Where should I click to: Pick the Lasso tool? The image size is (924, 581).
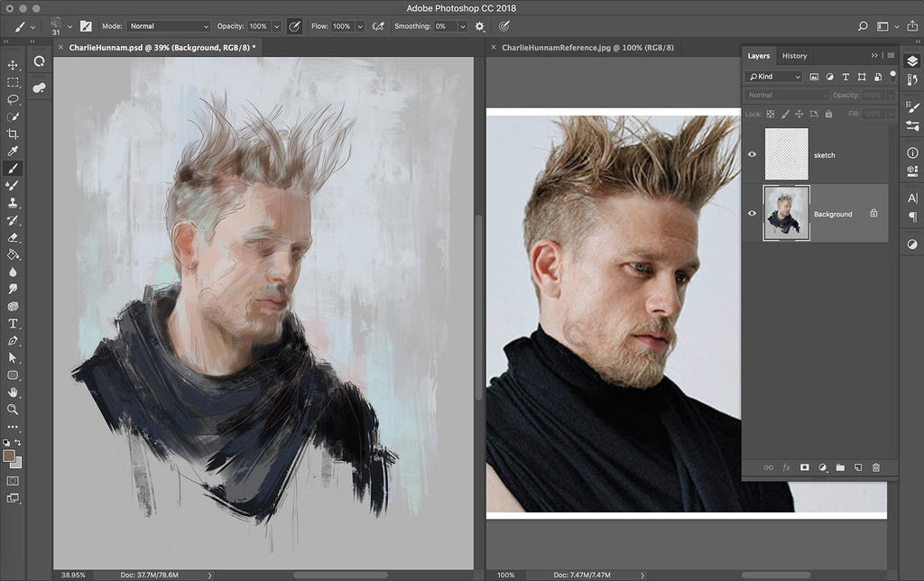click(13, 99)
